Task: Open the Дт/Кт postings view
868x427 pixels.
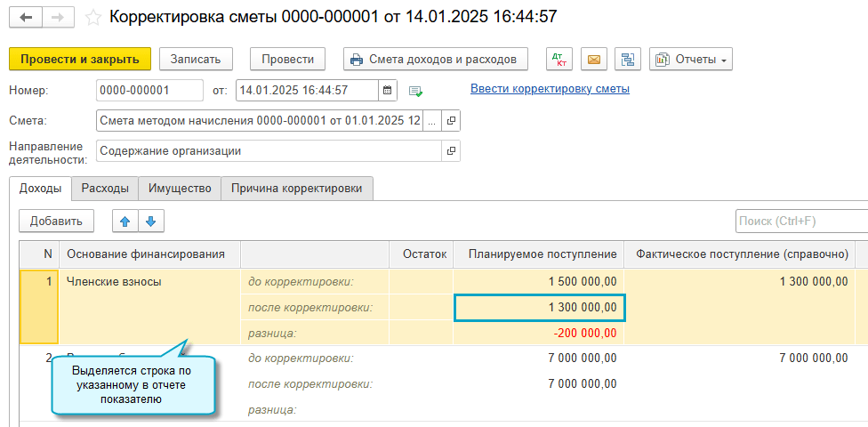Action: (x=560, y=60)
